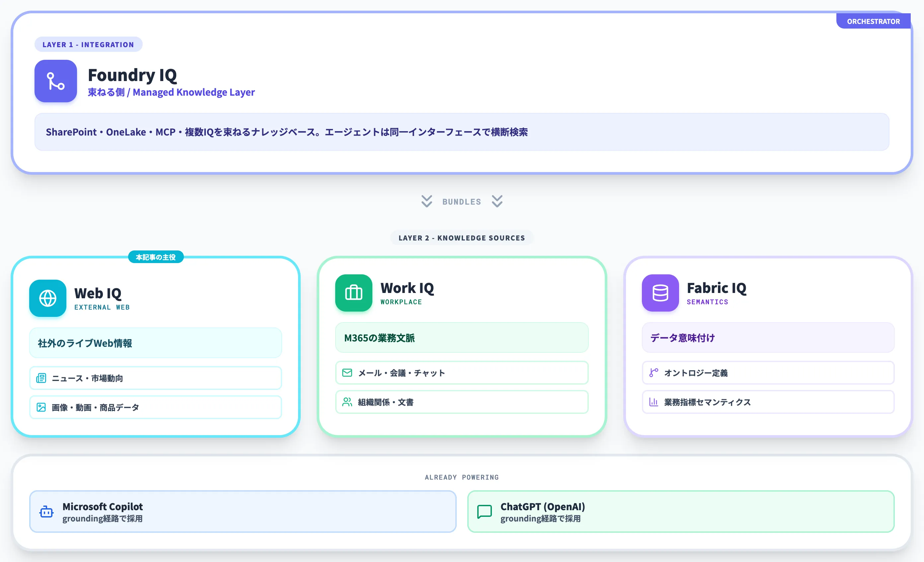Click the newspaper icon beside ニュース・市場動向
This screenshot has height=562, width=924.
41,378
